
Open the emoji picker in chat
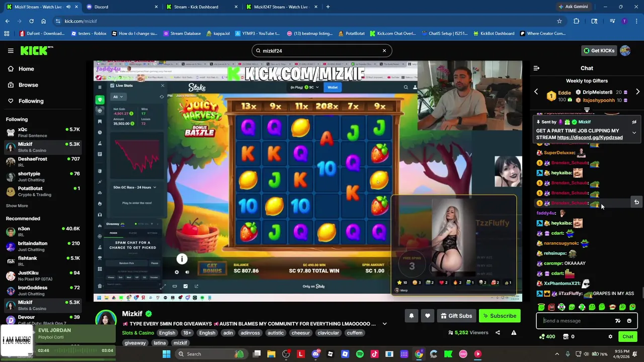click(629, 321)
